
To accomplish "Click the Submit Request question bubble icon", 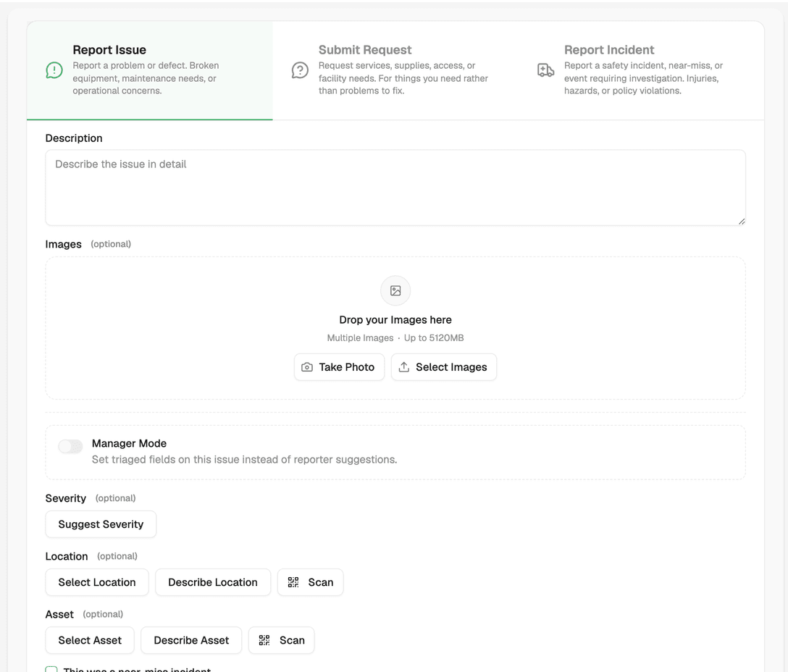I will [300, 70].
